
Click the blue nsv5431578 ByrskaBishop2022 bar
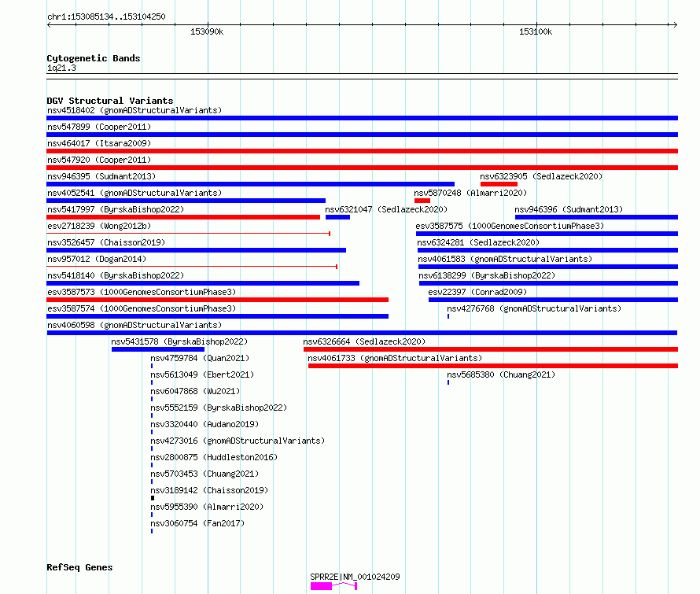pyautogui.click(x=158, y=349)
